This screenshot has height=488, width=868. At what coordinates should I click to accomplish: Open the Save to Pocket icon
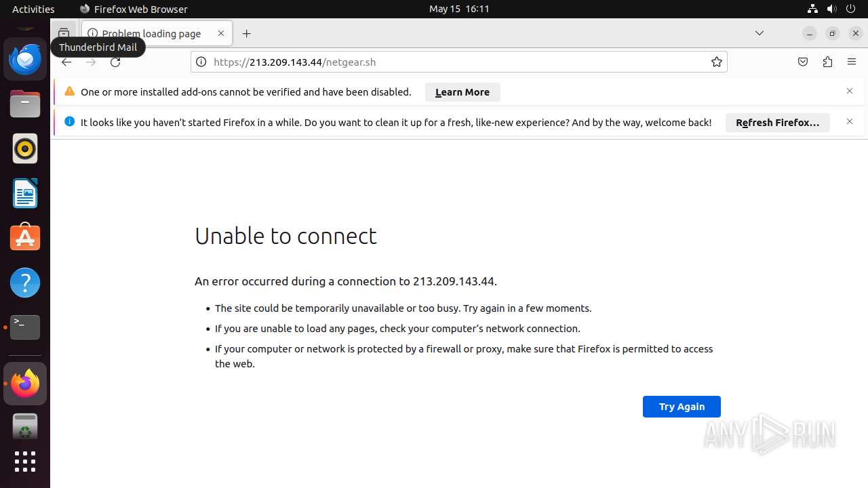click(x=803, y=62)
